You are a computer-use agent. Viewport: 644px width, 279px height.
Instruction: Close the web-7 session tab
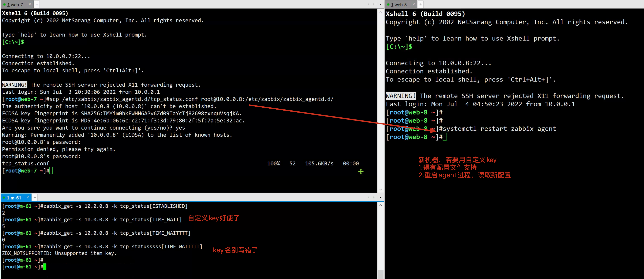[30, 4]
